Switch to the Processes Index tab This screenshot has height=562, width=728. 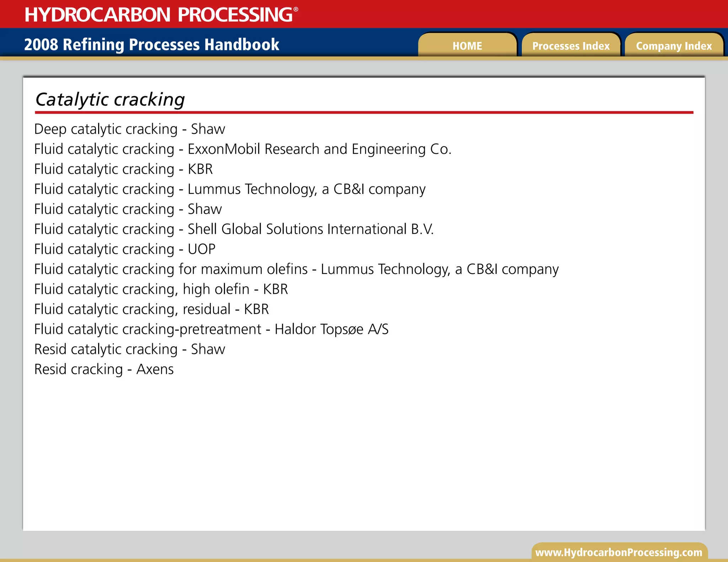[571, 46]
